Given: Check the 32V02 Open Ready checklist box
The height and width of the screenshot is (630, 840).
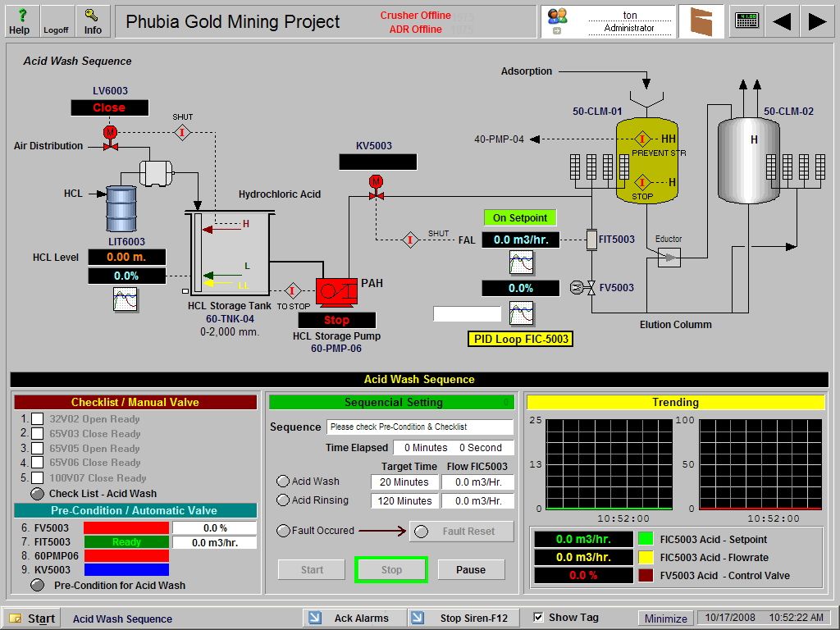Looking at the screenshot, I should (x=36, y=418).
